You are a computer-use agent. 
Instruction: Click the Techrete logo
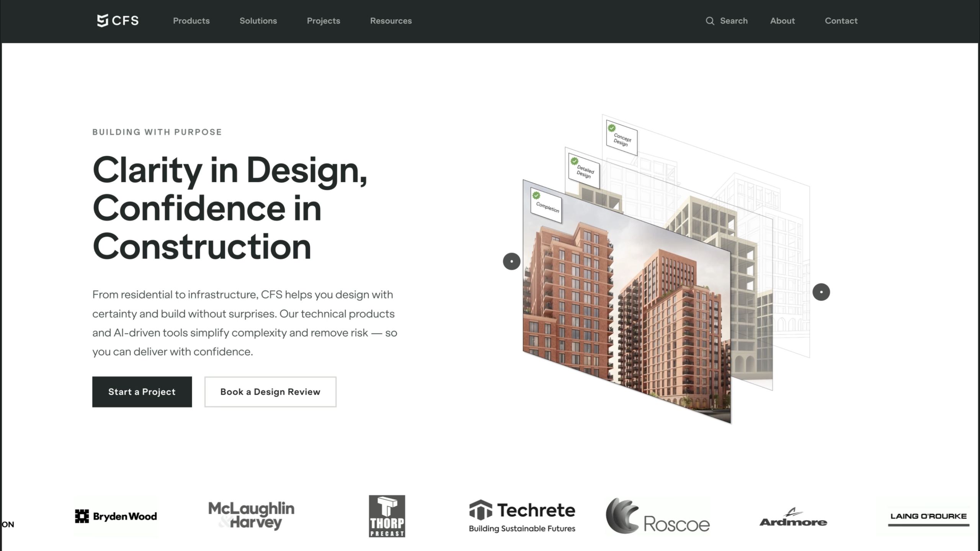522,516
